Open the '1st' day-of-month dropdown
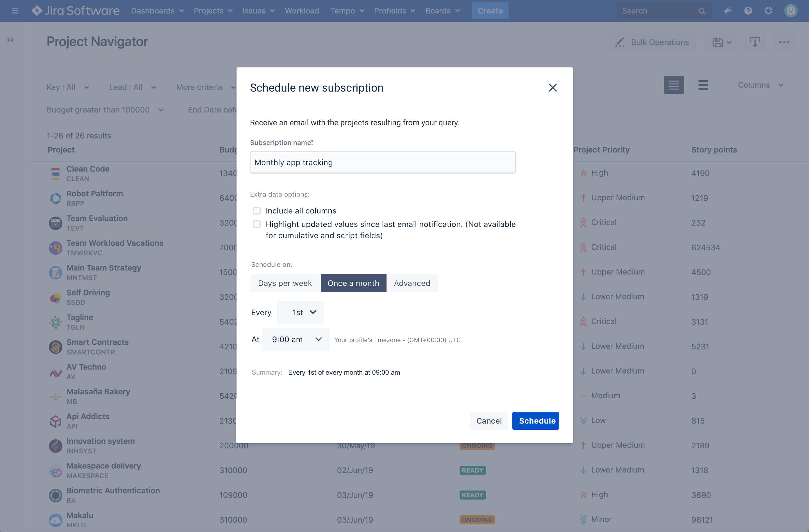809x532 pixels. 301,312
